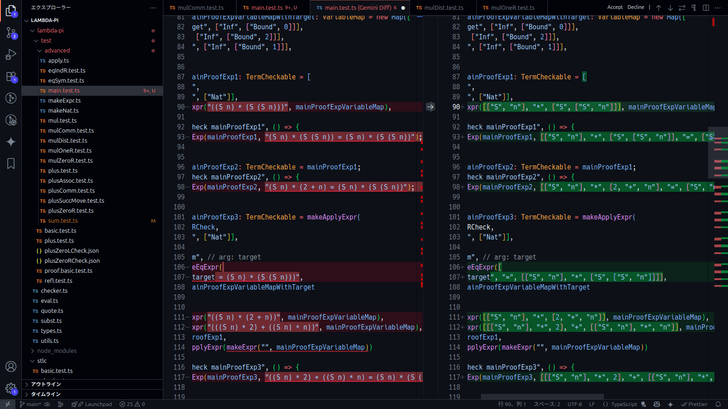Collapse the lambda-pi folder
The image size is (728, 409).
click(x=93, y=31)
